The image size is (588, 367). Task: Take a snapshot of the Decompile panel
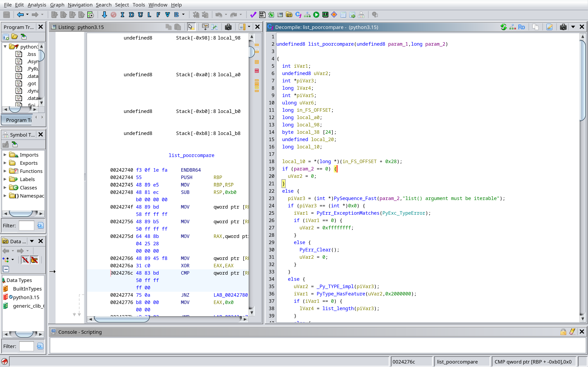(563, 27)
